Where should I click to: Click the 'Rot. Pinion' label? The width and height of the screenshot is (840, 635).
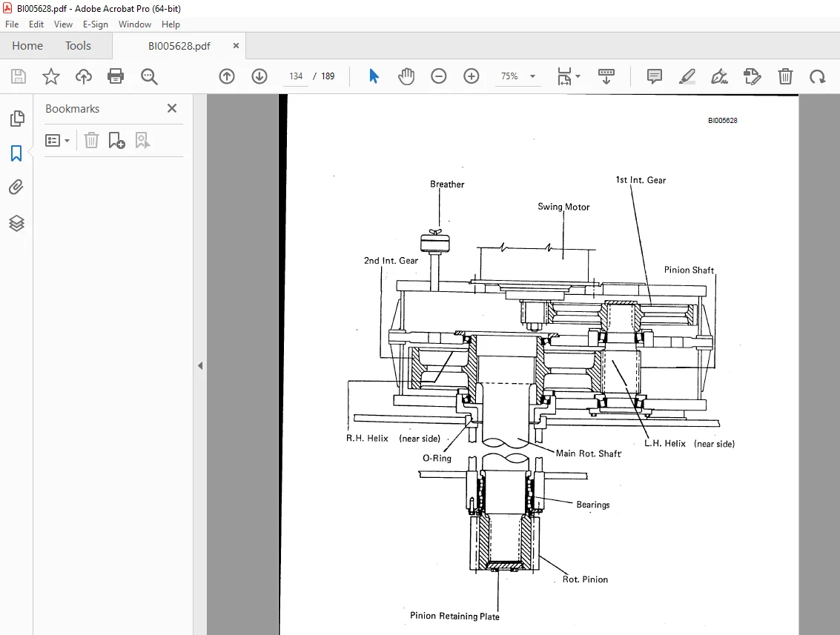pos(585,579)
